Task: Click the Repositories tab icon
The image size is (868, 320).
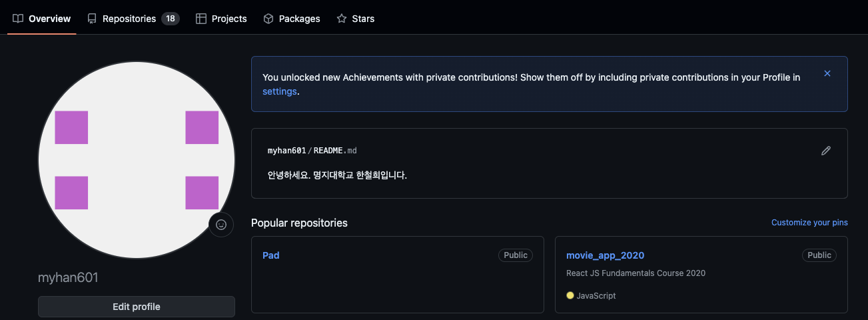Action: pos(92,19)
